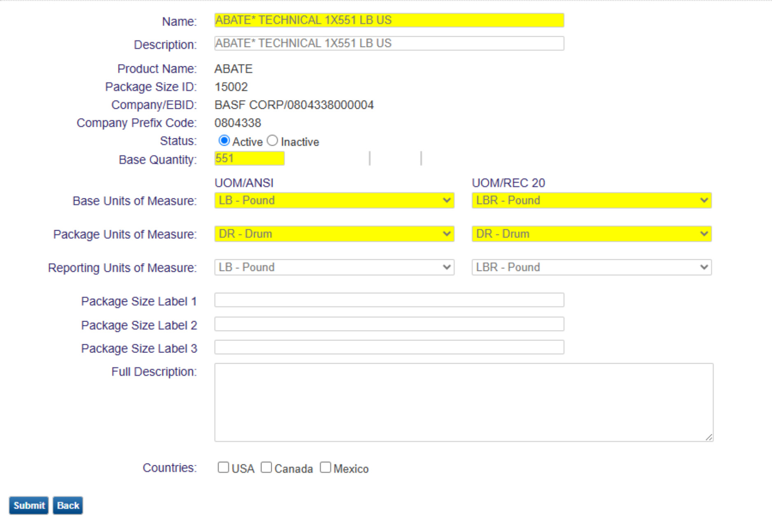
Task: Expand Package Units UOM/ANSI Drum dropdown
Action: coord(334,234)
